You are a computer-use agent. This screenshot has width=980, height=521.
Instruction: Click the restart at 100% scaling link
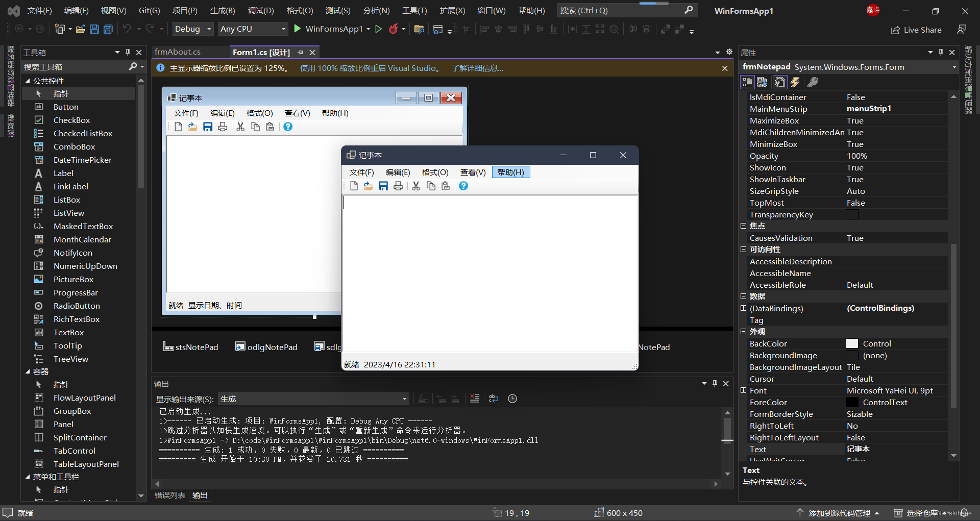[370, 68]
